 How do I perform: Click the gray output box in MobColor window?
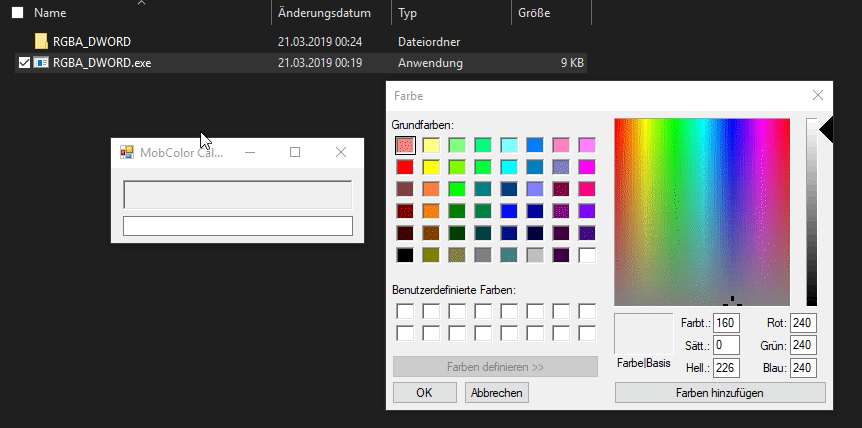point(237,194)
